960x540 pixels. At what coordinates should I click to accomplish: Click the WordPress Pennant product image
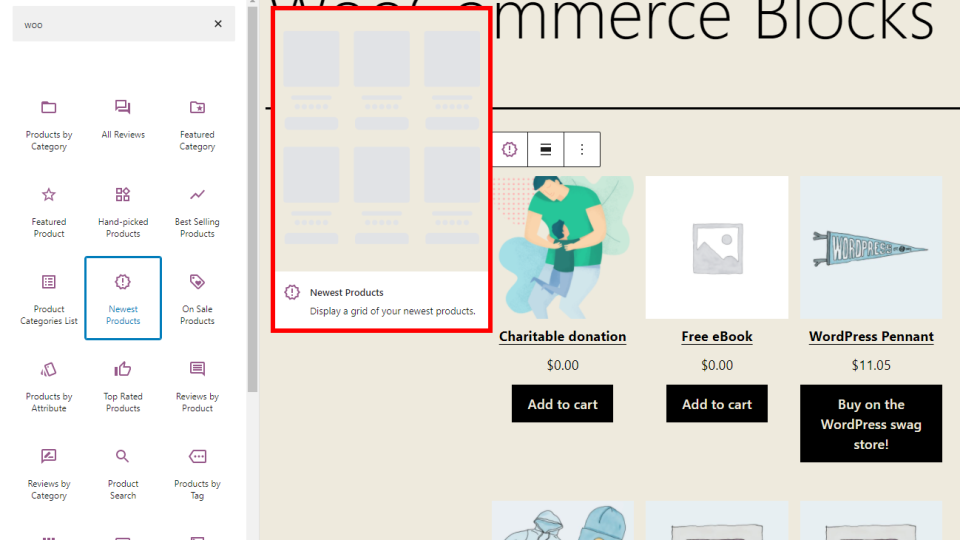click(x=871, y=247)
